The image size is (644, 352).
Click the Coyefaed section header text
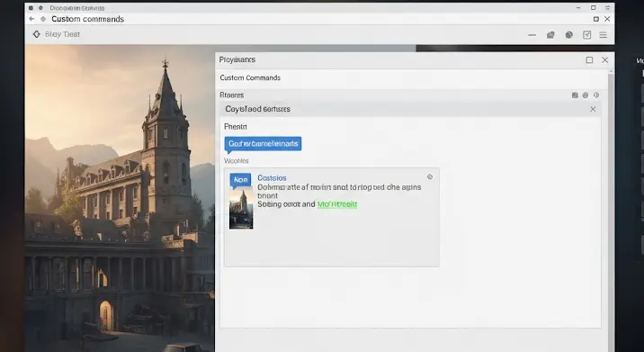point(257,109)
